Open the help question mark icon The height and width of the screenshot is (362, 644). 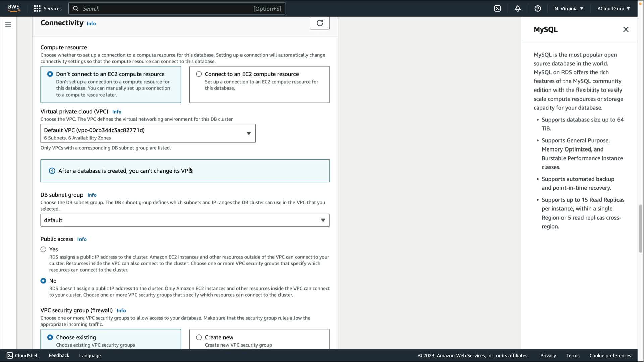click(538, 9)
